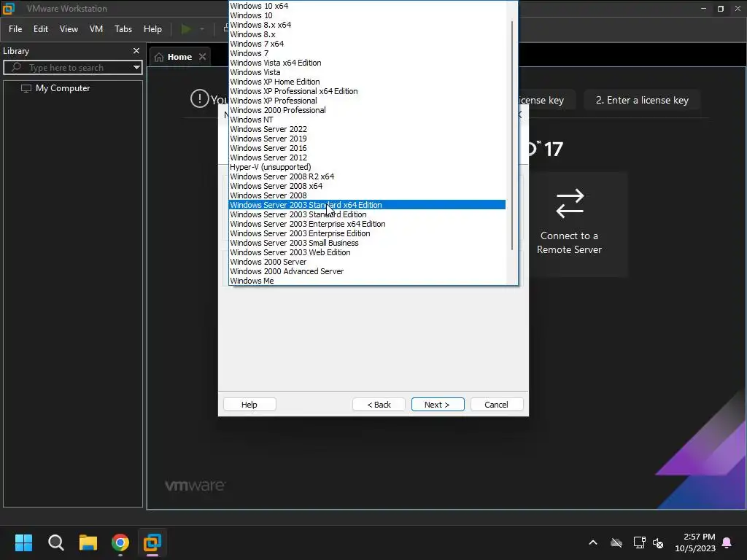Close the Home tab
The height and width of the screenshot is (560, 747).
tap(203, 57)
